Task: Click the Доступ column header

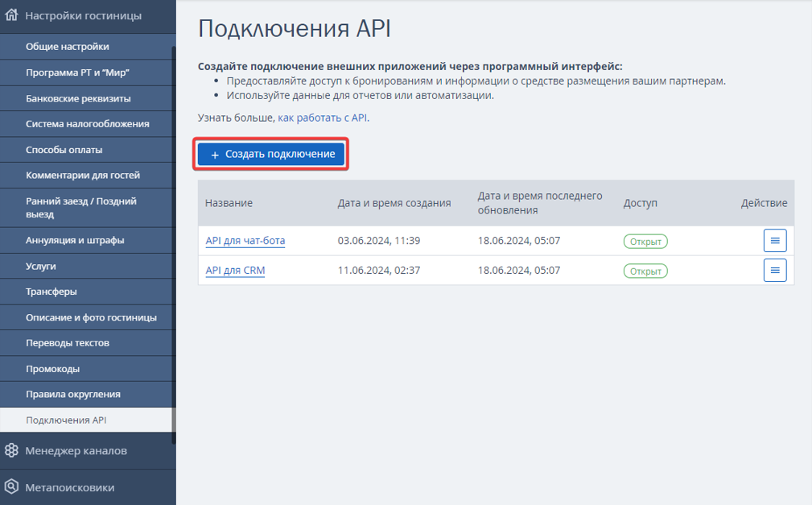Action: click(x=640, y=203)
